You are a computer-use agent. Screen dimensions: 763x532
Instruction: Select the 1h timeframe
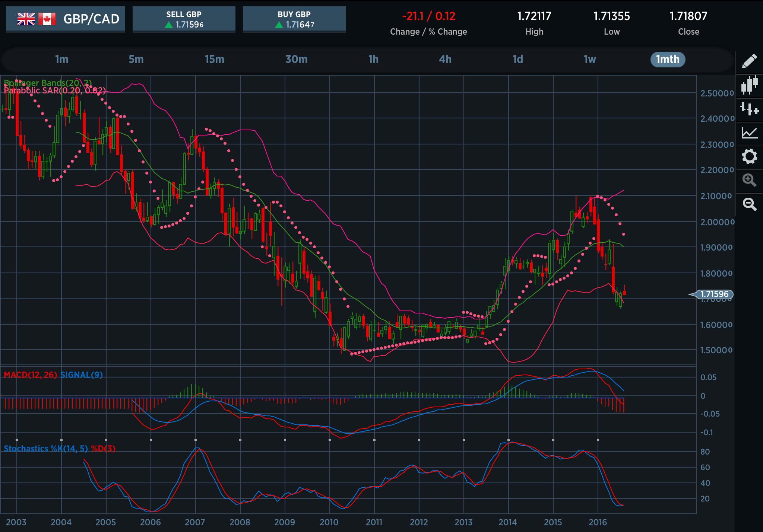point(373,59)
